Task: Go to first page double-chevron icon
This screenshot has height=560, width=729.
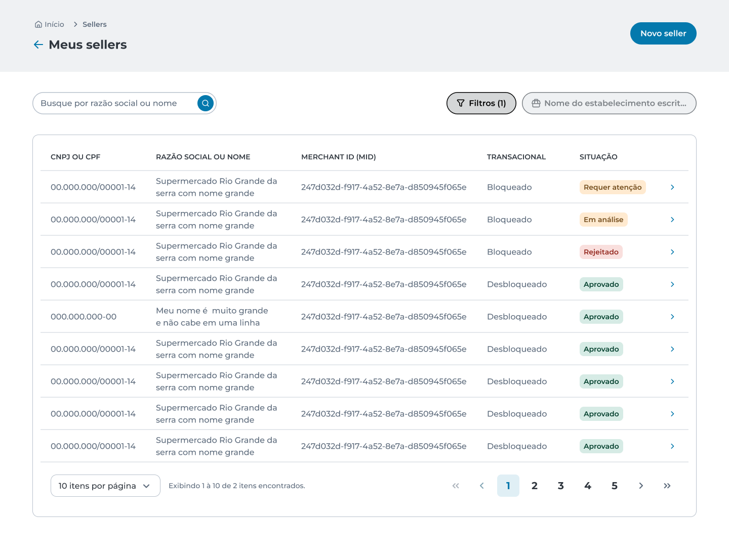Action: [x=456, y=486]
